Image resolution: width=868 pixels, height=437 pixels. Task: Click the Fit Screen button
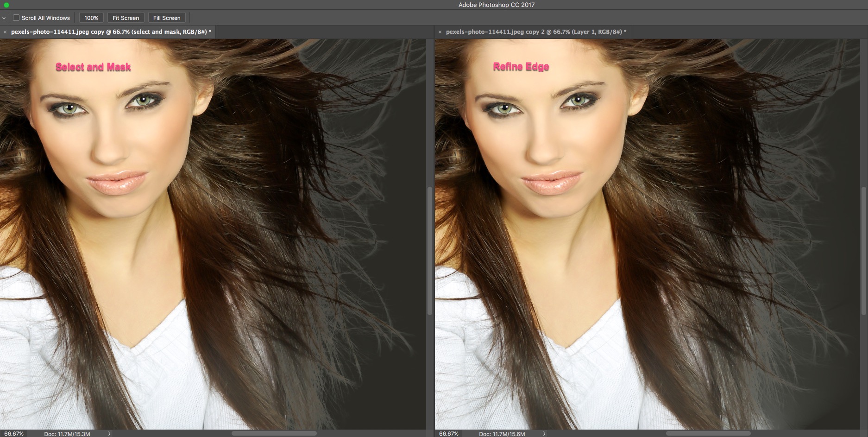point(126,18)
